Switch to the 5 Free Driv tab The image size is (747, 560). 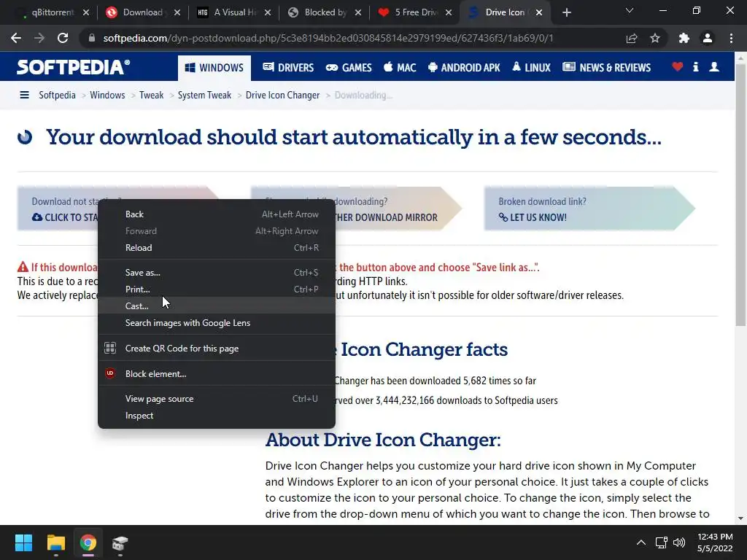pos(415,12)
